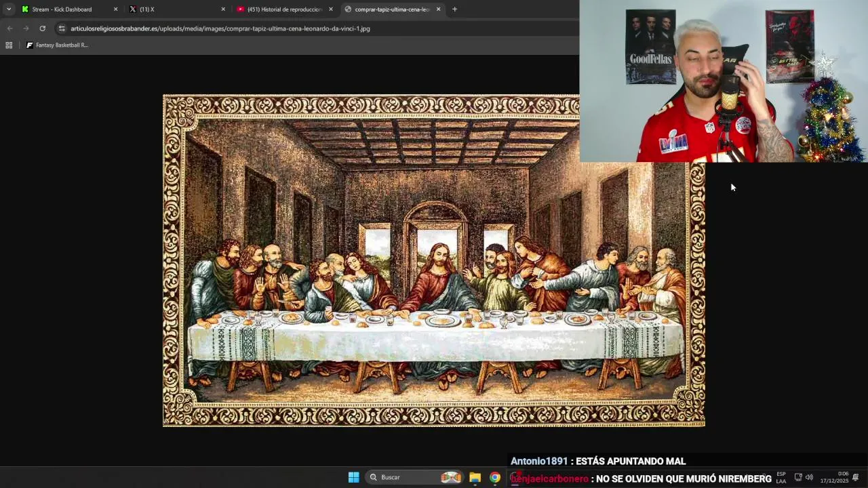Close the Historial de reproducción tab
Screen dimensions: 868x488
point(331,9)
